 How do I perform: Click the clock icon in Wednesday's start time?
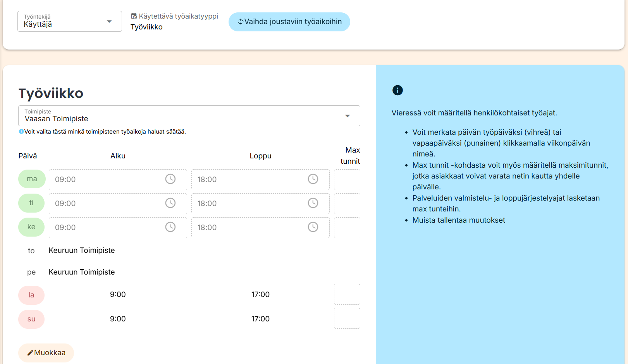tap(170, 227)
